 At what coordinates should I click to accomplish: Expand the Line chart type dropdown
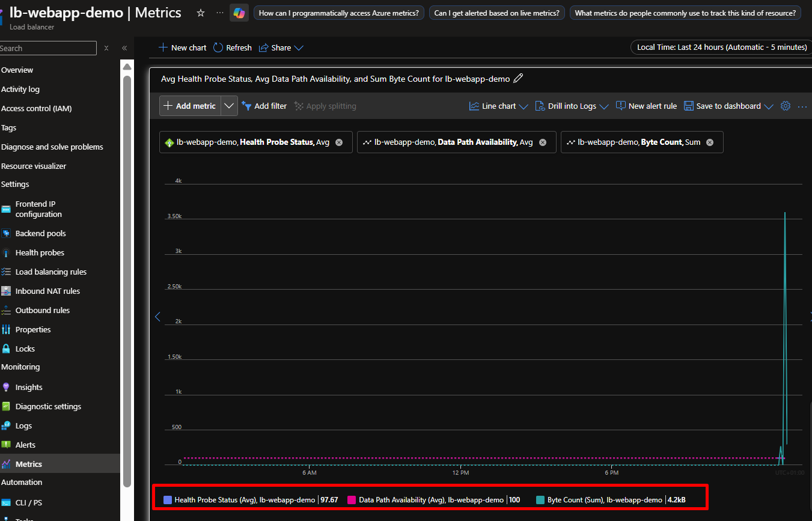click(499, 106)
